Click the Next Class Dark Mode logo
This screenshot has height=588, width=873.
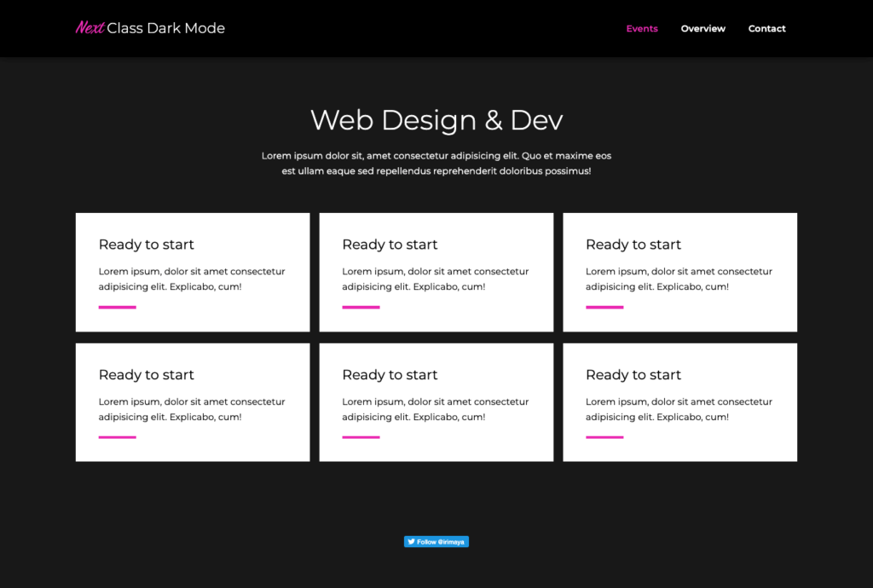tap(150, 28)
